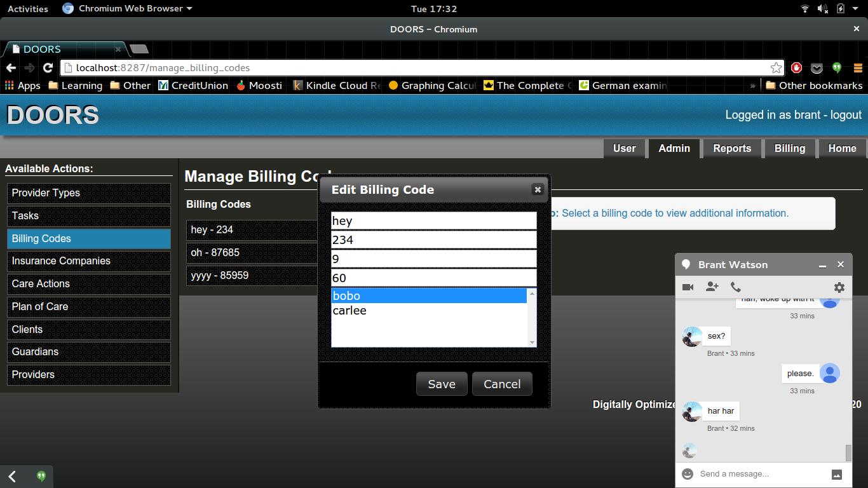Viewport: 868px width, 488px height.
Task: Edit the 'hey' name field
Action: click(x=434, y=220)
